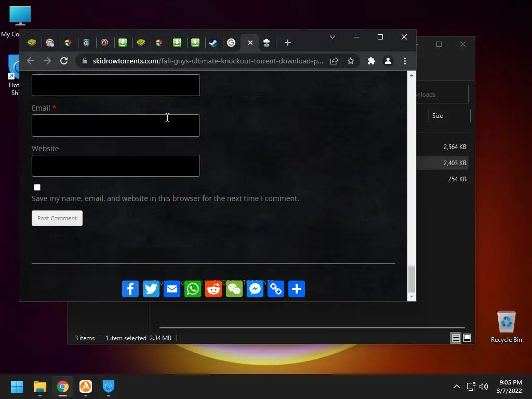
Task: Share on Twitter
Action: (x=151, y=289)
